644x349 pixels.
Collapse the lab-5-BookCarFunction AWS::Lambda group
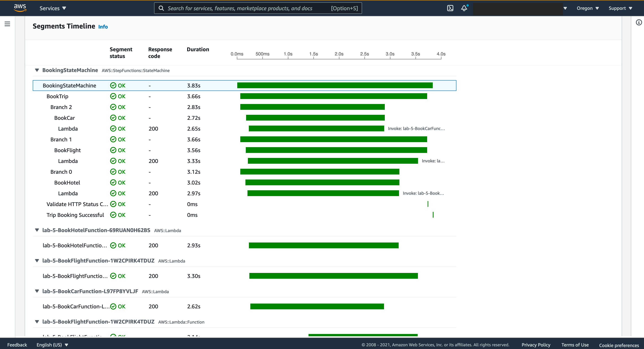37,291
